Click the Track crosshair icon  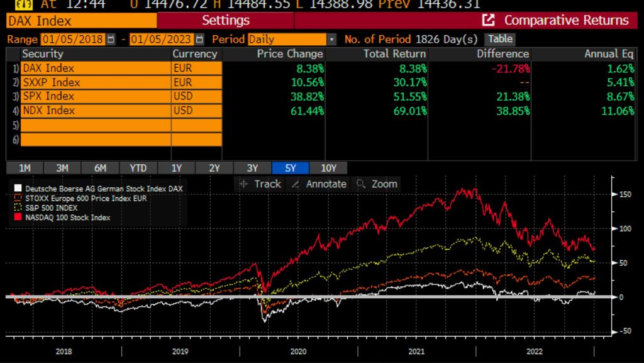(243, 184)
